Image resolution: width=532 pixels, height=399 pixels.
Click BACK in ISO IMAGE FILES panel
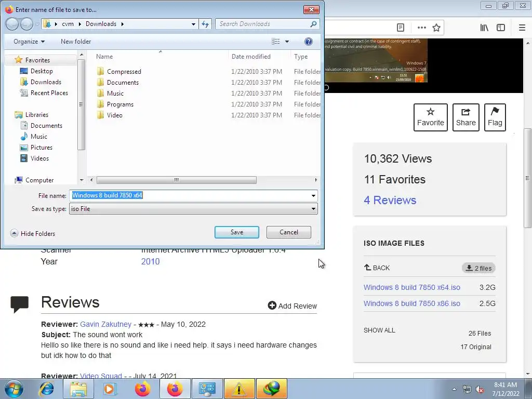(x=377, y=268)
